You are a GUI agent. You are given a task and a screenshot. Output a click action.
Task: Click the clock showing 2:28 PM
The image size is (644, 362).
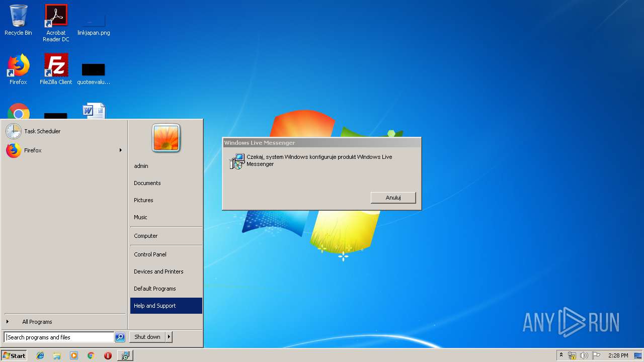(x=618, y=355)
